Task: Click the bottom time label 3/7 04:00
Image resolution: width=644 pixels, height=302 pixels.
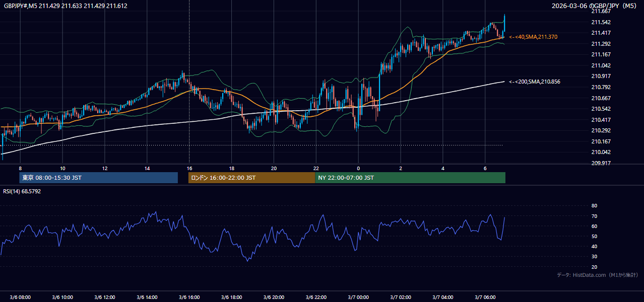Action: (443, 297)
